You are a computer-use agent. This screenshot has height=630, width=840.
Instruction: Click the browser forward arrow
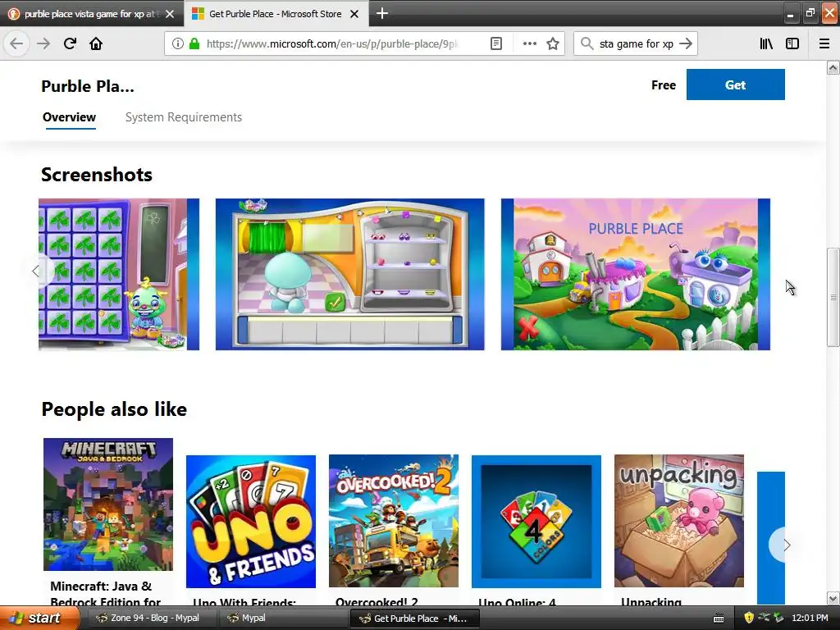[43, 43]
